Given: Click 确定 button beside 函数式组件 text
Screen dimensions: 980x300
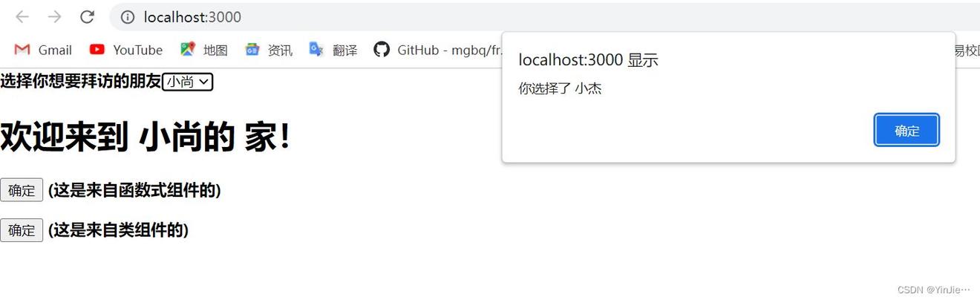Looking at the screenshot, I should [x=22, y=191].
